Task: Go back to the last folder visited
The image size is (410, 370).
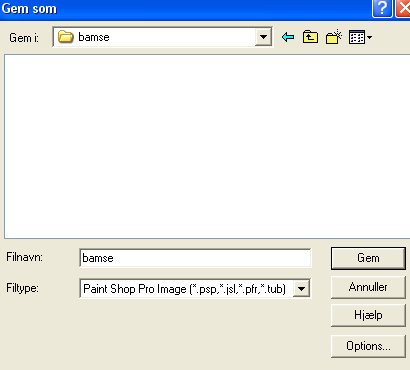Action: click(x=288, y=37)
